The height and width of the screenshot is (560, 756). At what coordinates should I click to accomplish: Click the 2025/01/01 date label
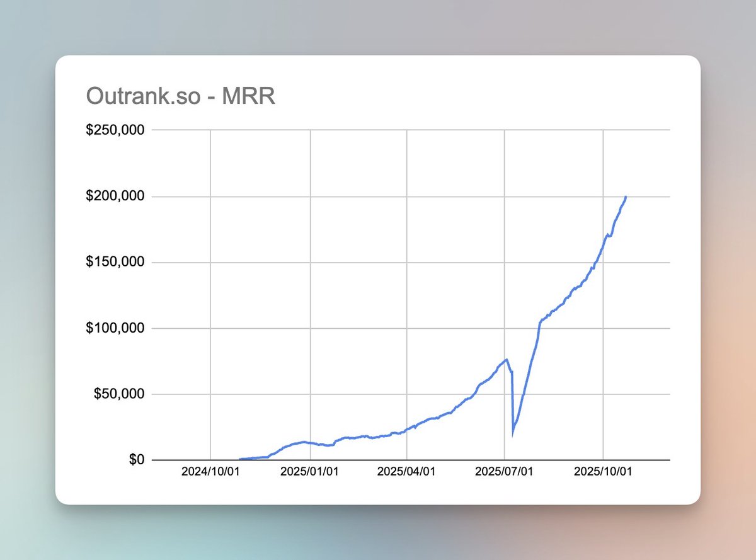310,472
